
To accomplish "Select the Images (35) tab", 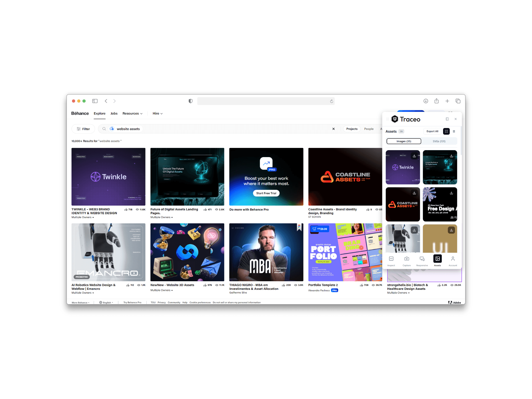I will tap(404, 141).
